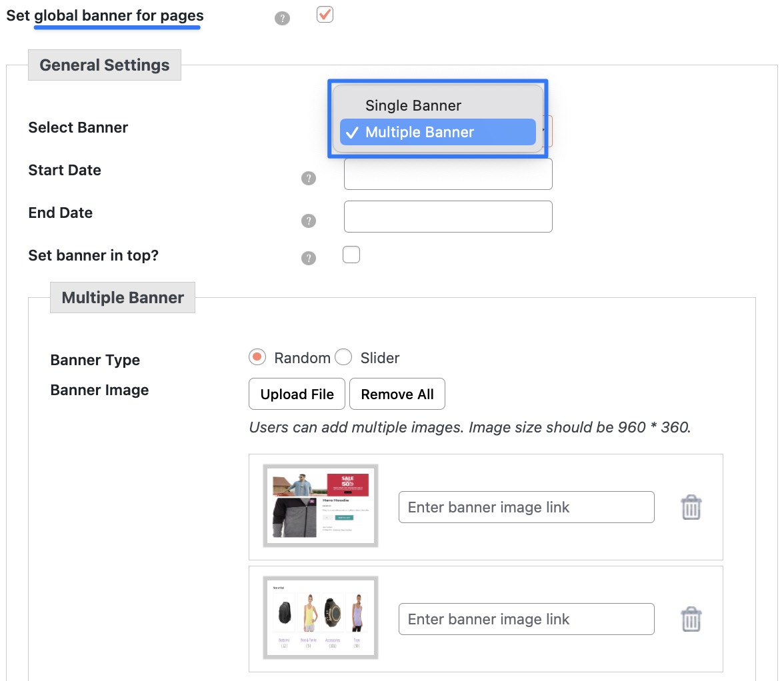
Task: Select Single Banner from the dropdown
Action: [413, 105]
